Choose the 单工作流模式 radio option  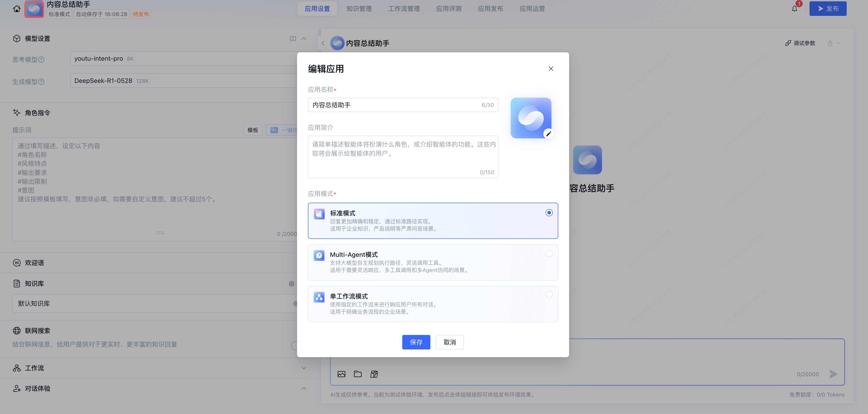point(549,294)
